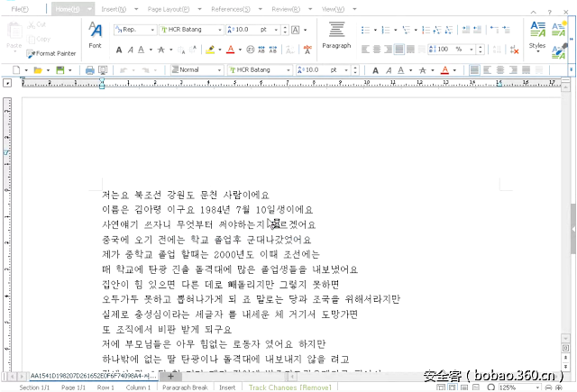Click the ribbon font size 10.0 field
This screenshot has height=392, width=577.
(x=246, y=30)
